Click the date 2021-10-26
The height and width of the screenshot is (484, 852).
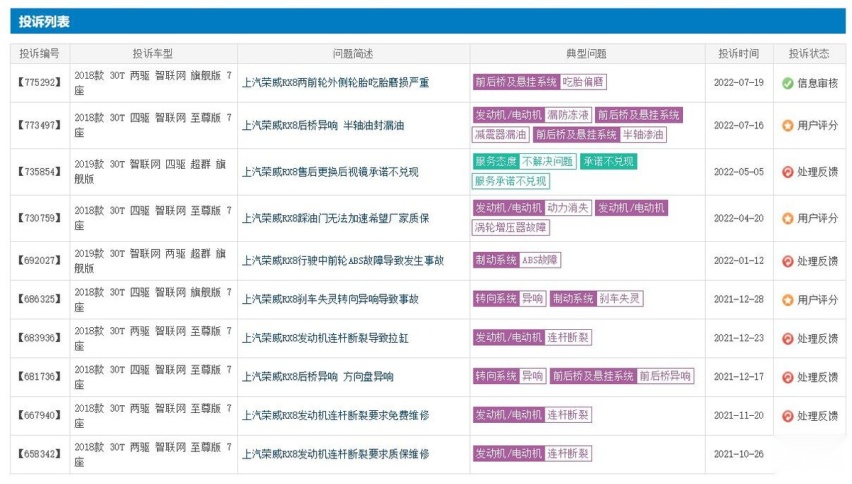[x=738, y=454]
